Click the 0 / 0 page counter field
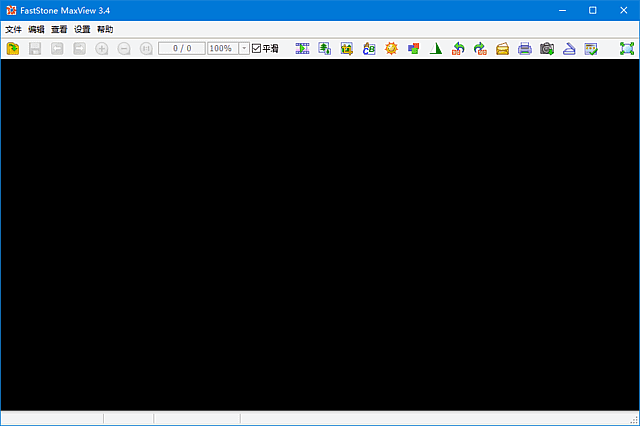Viewport: 640px width, 426px height. 181,48
